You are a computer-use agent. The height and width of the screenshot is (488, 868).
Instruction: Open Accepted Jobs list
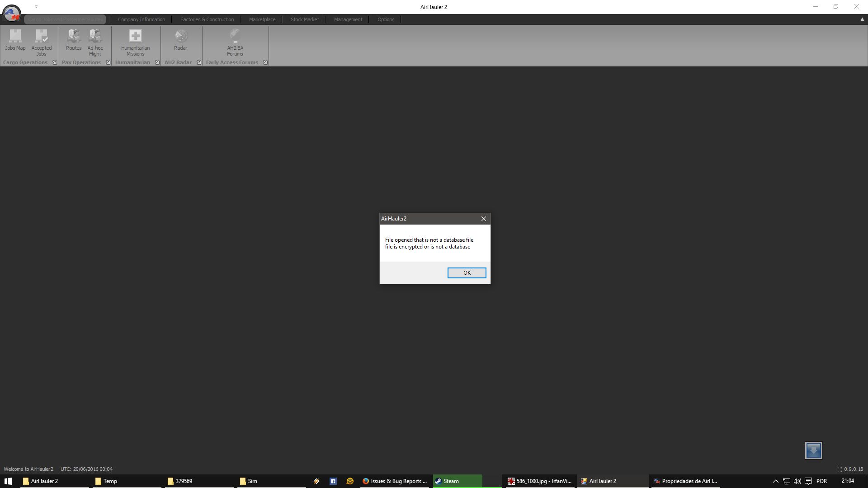(x=42, y=43)
